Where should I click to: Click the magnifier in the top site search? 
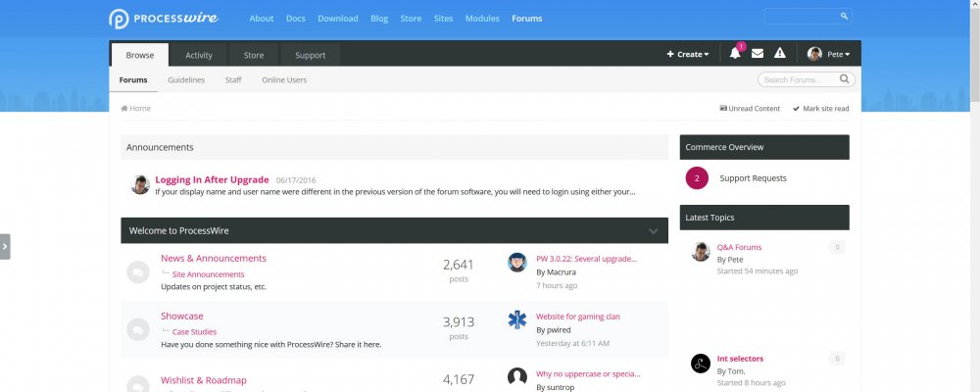click(845, 17)
